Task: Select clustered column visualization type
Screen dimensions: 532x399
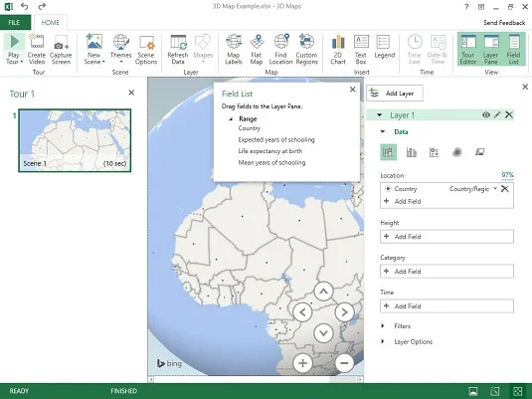Action: 412,152
